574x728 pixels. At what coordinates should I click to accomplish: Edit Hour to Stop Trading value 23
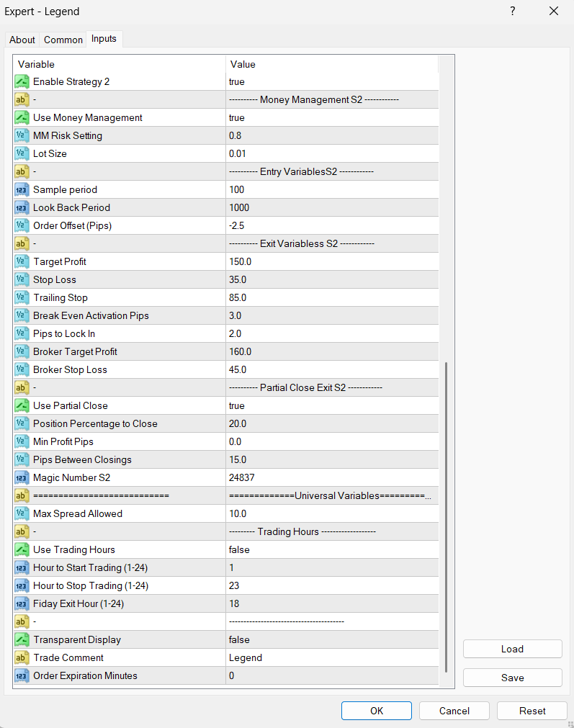click(332, 585)
